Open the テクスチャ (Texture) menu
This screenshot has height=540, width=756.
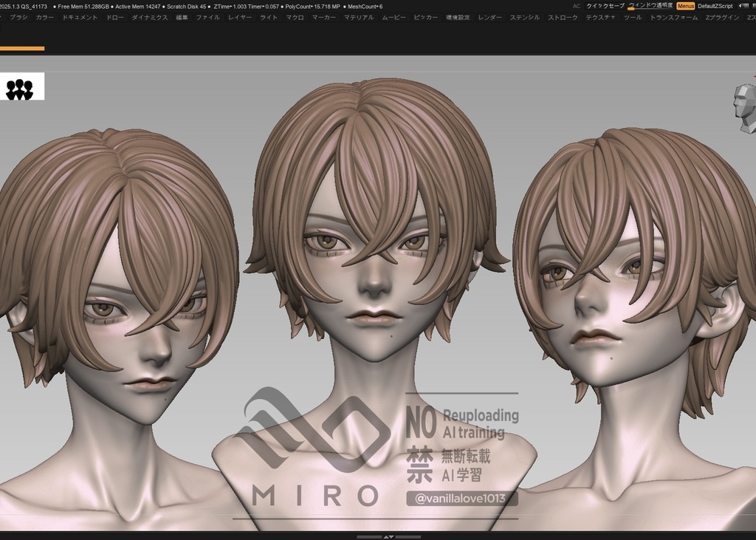point(601,18)
